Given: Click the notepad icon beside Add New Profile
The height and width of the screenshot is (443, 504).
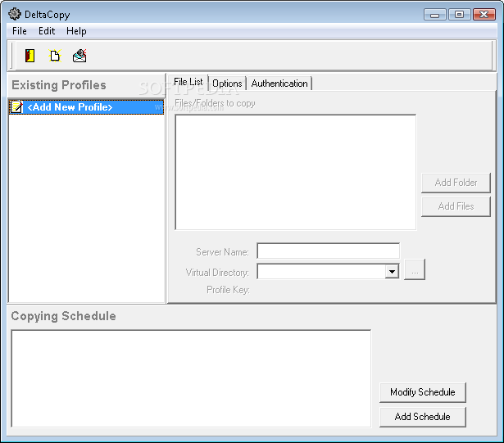Looking at the screenshot, I should (16, 107).
